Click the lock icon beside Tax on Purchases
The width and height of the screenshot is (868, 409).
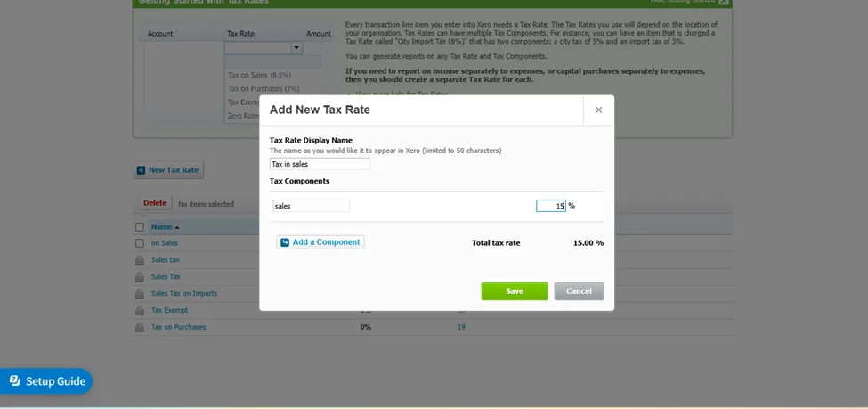(x=140, y=328)
